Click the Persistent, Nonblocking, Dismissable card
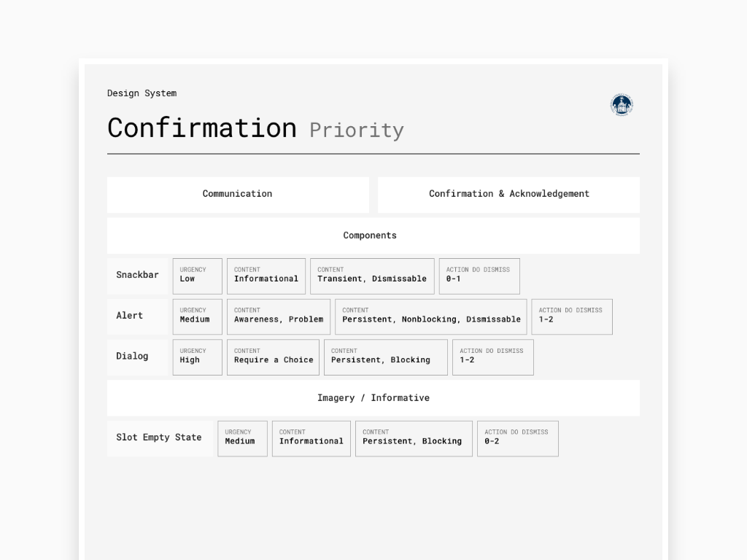The image size is (747, 560). click(x=430, y=316)
